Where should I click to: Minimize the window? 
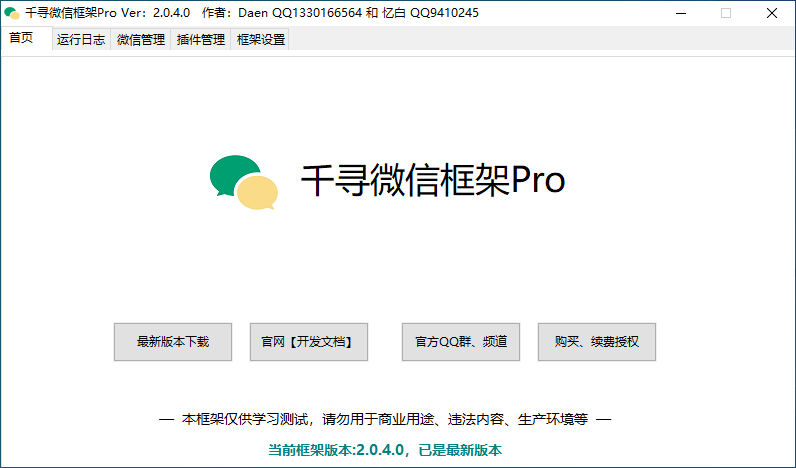tap(681, 13)
